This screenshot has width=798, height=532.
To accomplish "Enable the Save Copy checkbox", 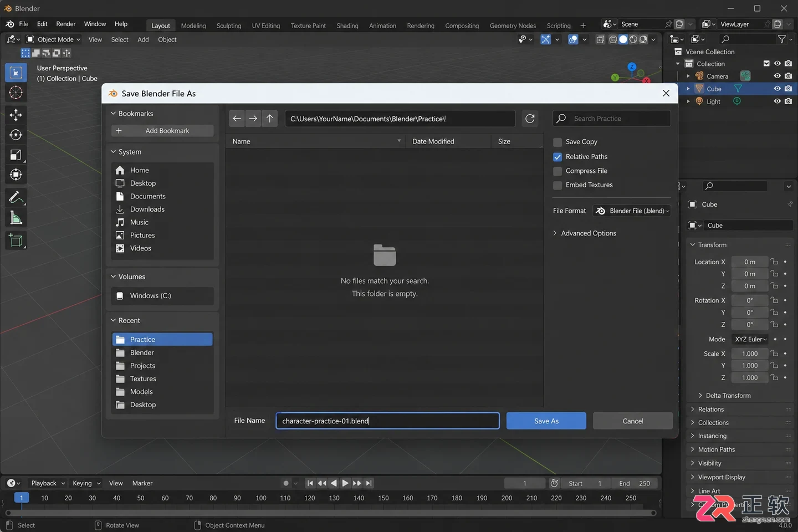I will [557, 142].
